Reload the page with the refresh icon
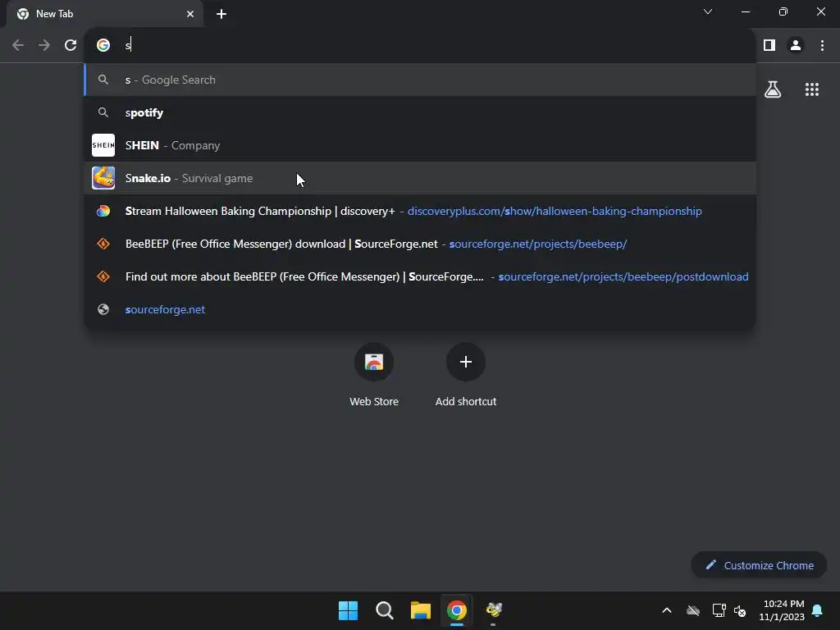This screenshot has height=630, width=840. point(71,46)
